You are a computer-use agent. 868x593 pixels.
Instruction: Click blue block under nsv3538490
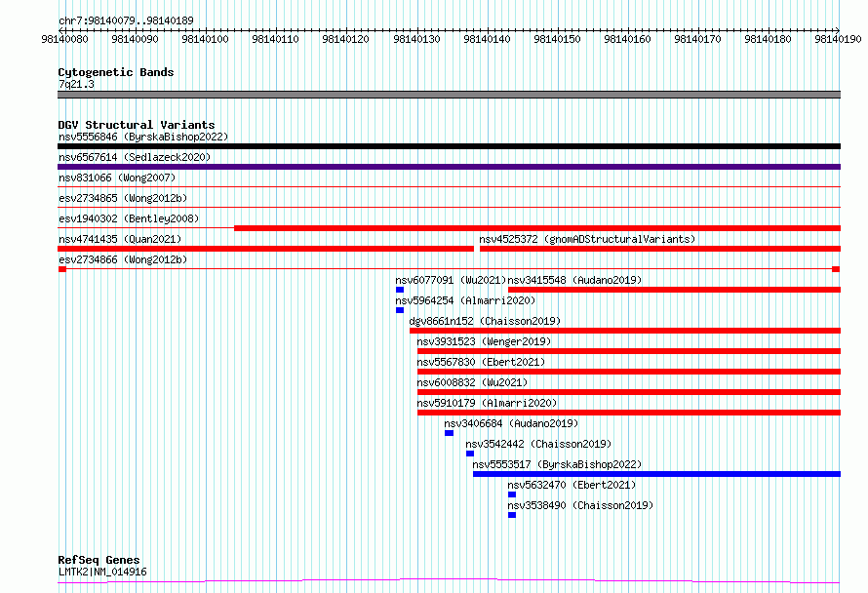click(x=512, y=515)
